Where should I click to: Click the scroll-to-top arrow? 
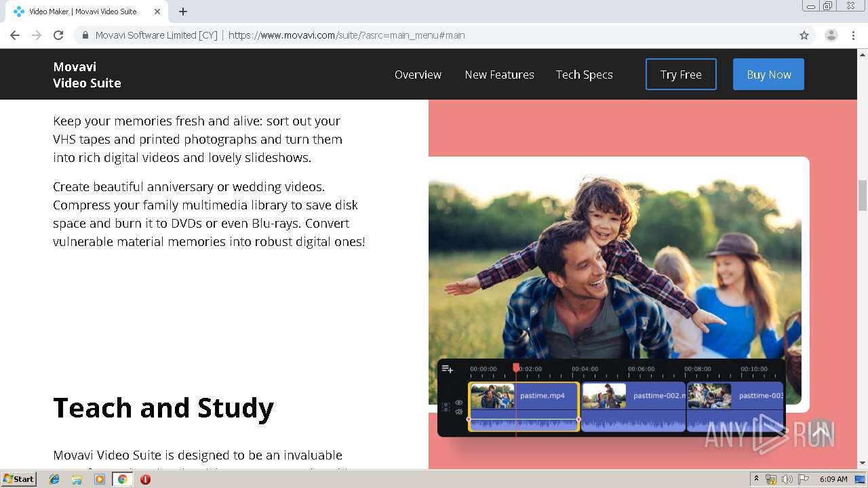coord(820,432)
